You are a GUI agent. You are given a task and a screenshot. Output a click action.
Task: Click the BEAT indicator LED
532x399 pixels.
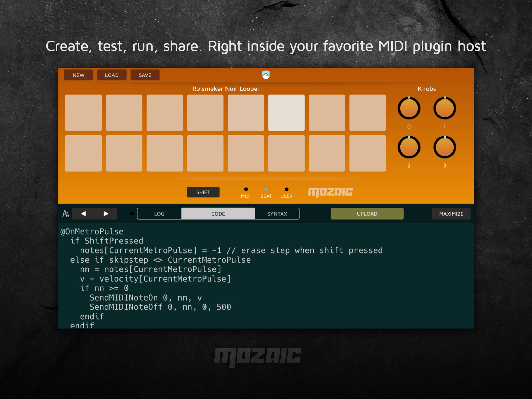266,189
